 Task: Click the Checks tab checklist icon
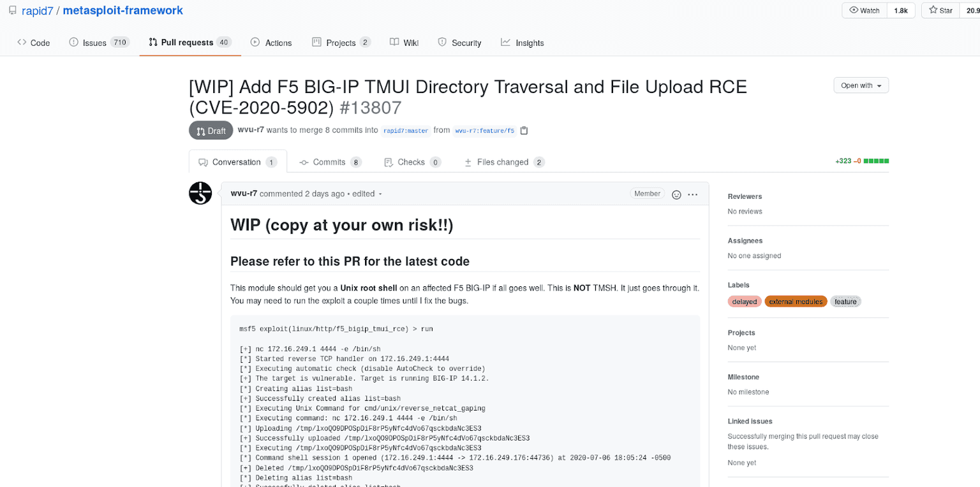(x=389, y=162)
